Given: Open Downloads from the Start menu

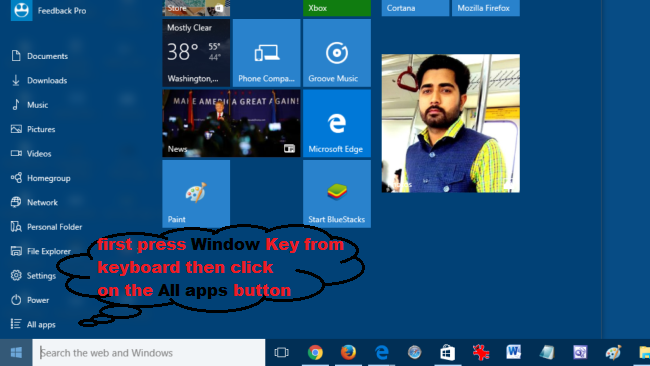Looking at the screenshot, I should pyautogui.click(x=39, y=80).
